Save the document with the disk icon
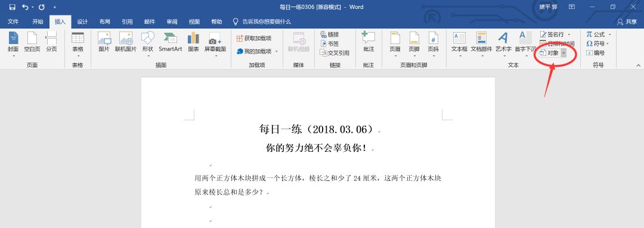 point(12,7)
